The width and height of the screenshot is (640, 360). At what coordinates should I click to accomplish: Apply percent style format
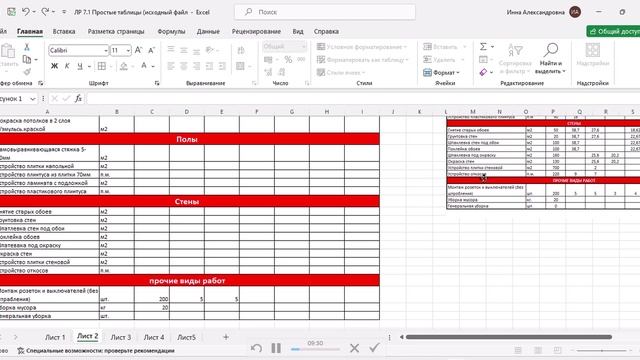(288, 60)
